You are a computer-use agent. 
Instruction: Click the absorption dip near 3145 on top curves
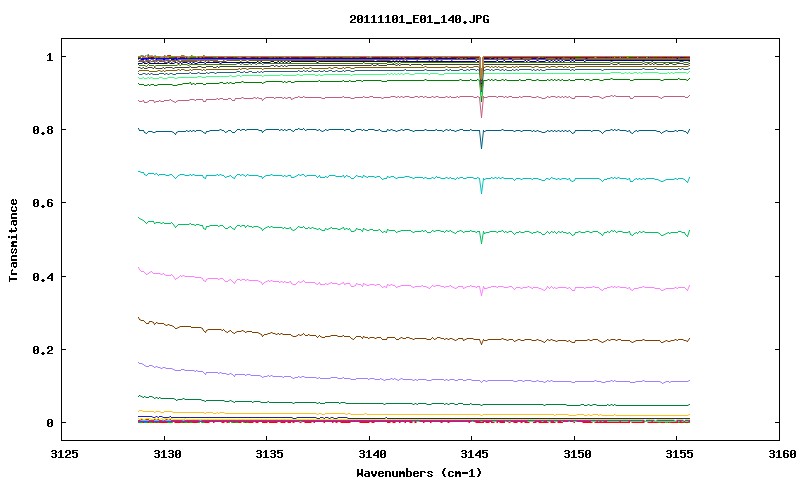481,87
